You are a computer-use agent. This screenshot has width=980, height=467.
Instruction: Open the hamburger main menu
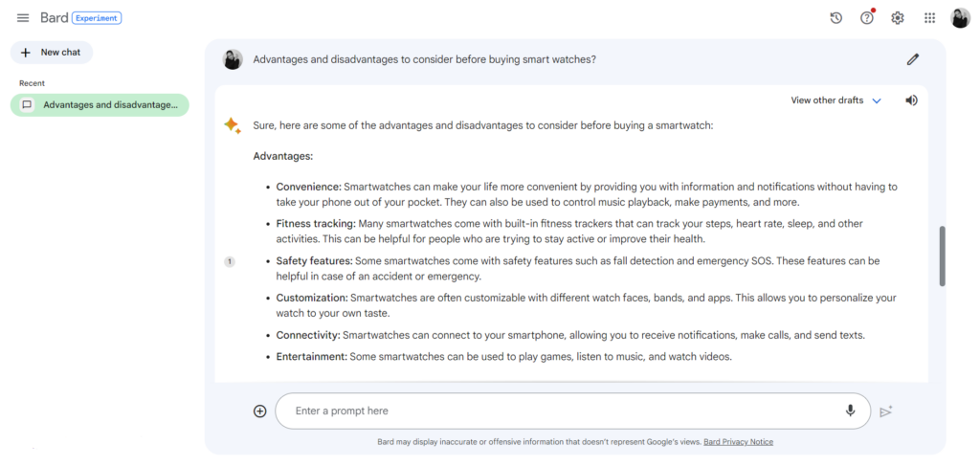coord(23,17)
